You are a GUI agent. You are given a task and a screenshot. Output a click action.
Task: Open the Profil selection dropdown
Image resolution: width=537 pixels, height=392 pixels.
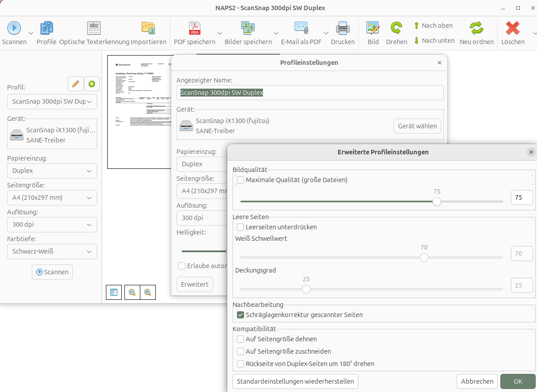click(x=52, y=101)
